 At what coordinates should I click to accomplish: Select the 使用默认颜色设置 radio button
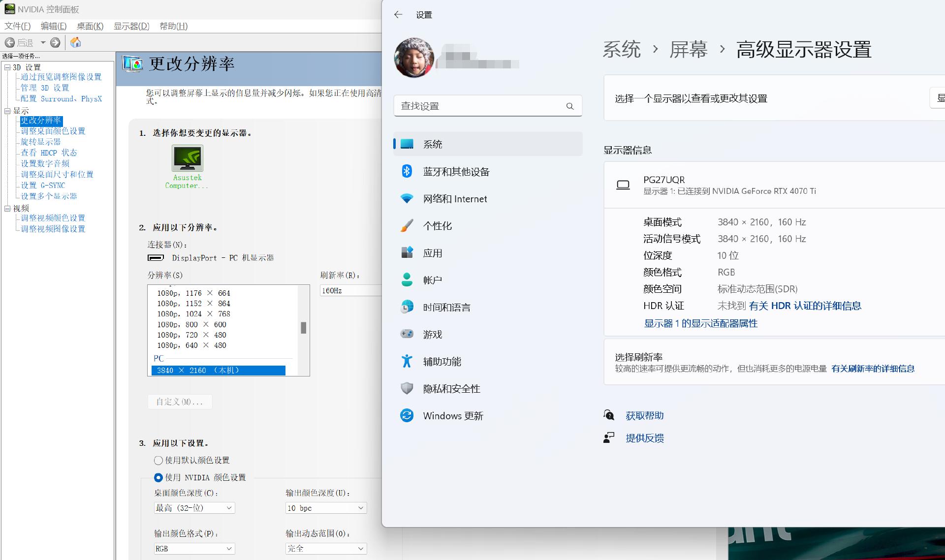click(x=158, y=460)
